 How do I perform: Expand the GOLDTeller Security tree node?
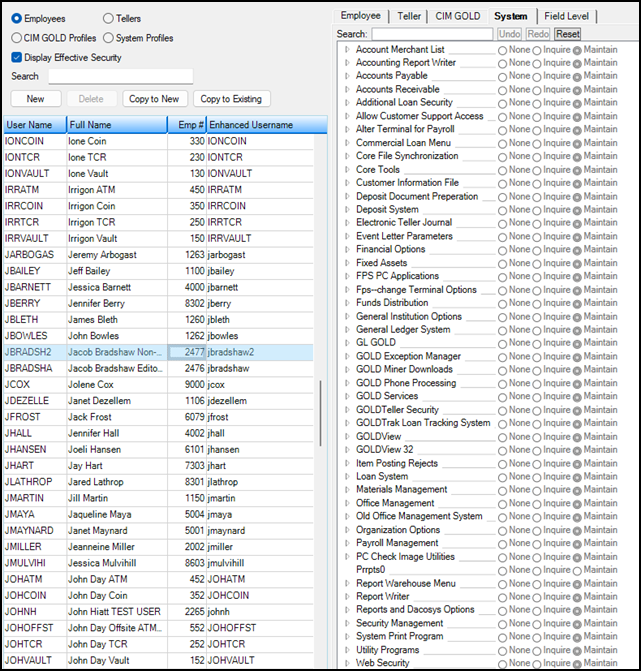pos(347,410)
